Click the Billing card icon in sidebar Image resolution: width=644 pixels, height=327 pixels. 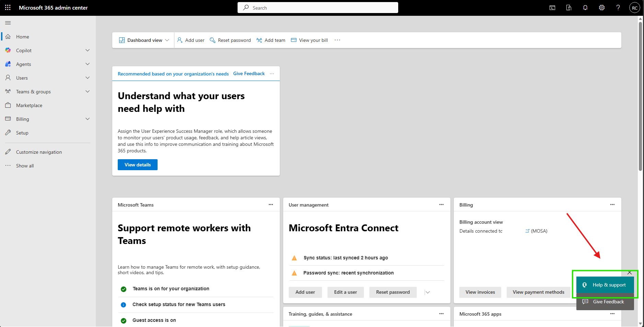coord(8,119)
